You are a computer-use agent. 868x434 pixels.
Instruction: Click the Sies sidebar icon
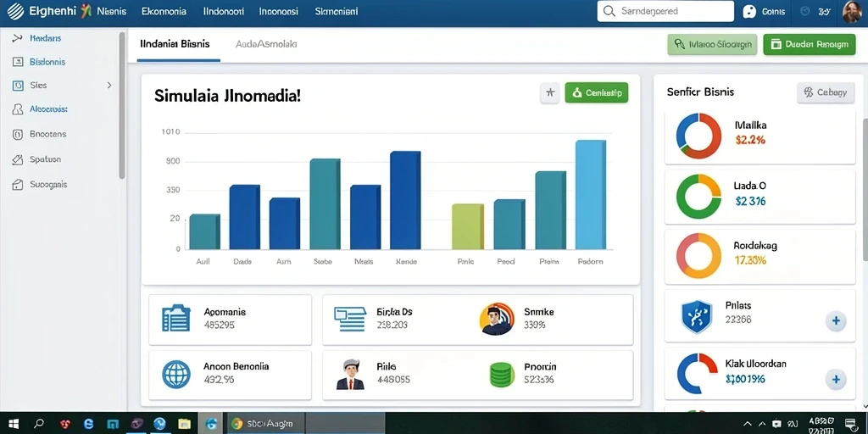[18, 86]
